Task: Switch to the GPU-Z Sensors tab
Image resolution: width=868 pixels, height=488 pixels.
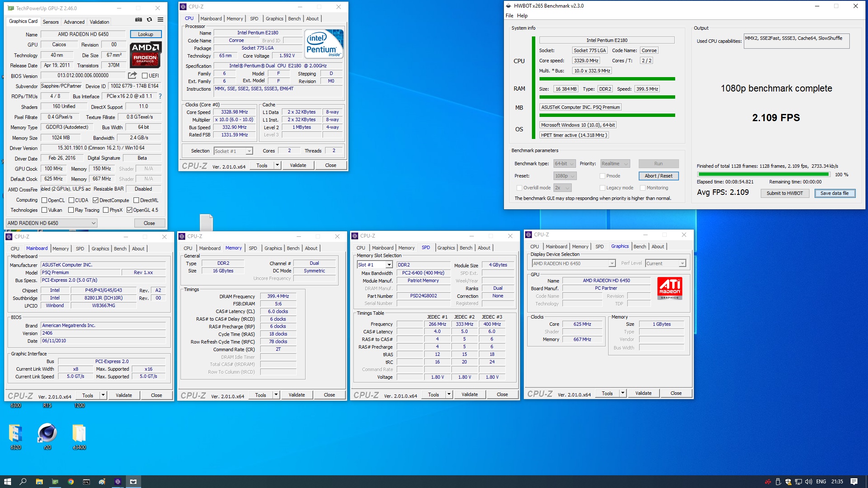Action: pyautogui.click(x=51, y=22)
